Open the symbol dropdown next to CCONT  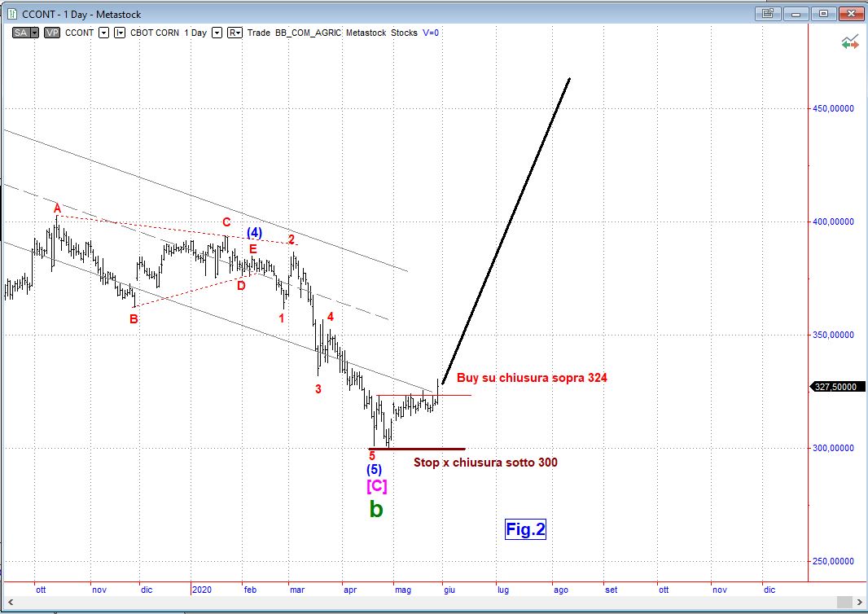coord(103,33)
